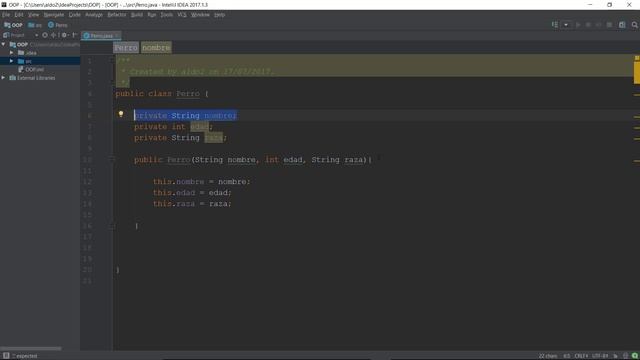Fold the Perro constructor at its header line
This screenshot has width=640, height=360.
[x=112, y=160]
